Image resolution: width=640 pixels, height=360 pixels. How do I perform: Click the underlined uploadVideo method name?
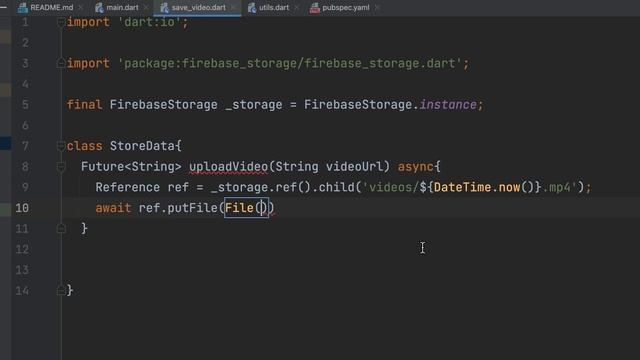tap(229, 167)
